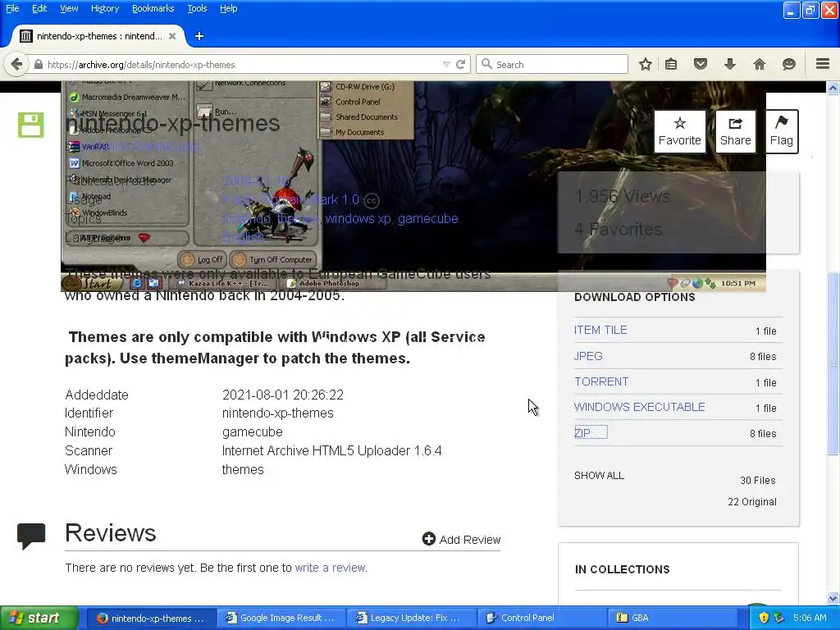Click the gamecube topic link
The width and height of the screenshot is (840, 630).
pyautogui.click(x=427, y=218)
